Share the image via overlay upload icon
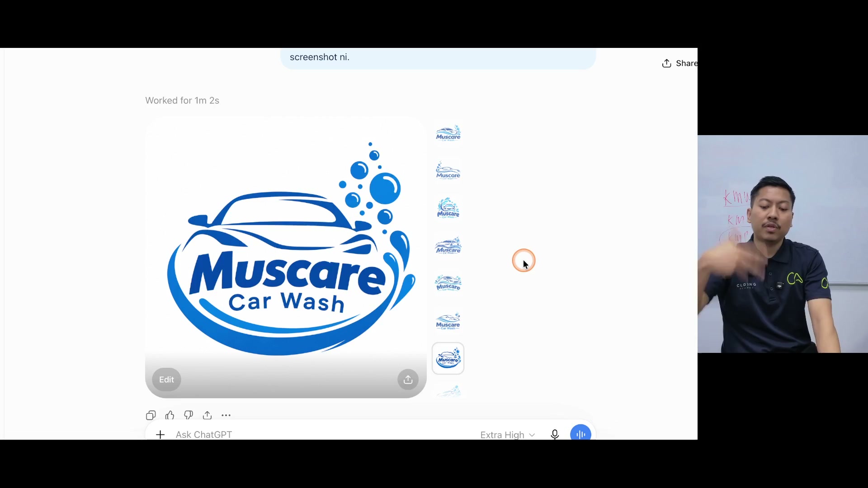This screenshot has width=868, height=488. tap(408, 380)
